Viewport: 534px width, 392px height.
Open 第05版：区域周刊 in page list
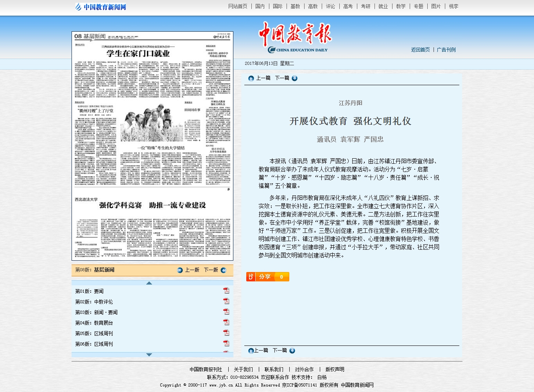(x=94, y=333)
